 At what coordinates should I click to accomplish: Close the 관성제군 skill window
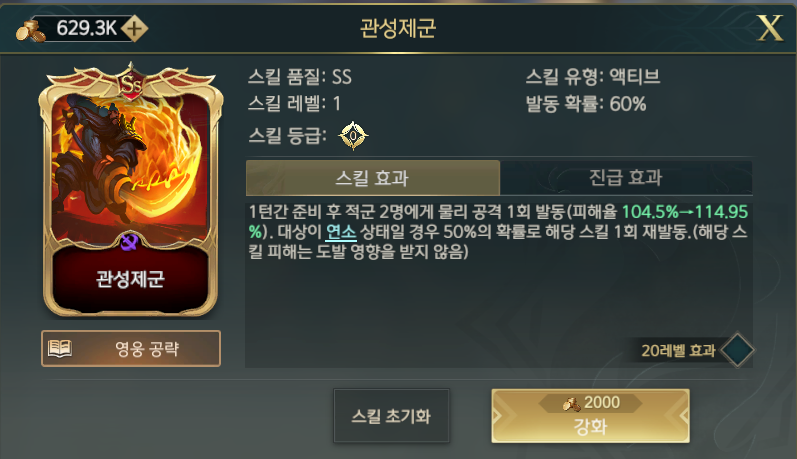(770, 27)
